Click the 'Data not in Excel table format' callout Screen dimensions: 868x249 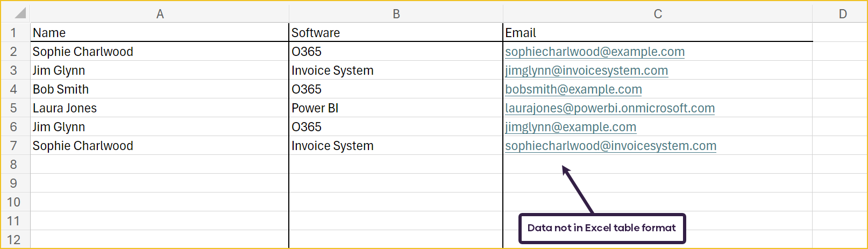pos(602,228)
